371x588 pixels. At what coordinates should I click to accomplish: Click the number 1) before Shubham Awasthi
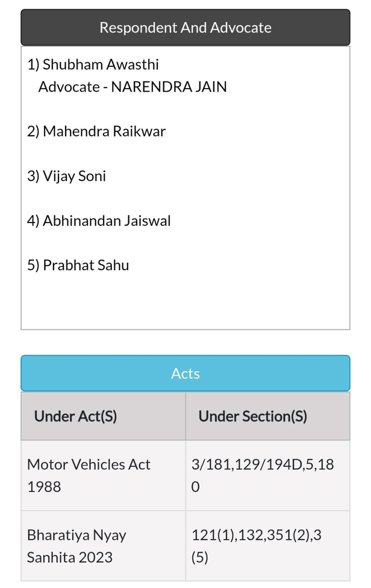33,65
